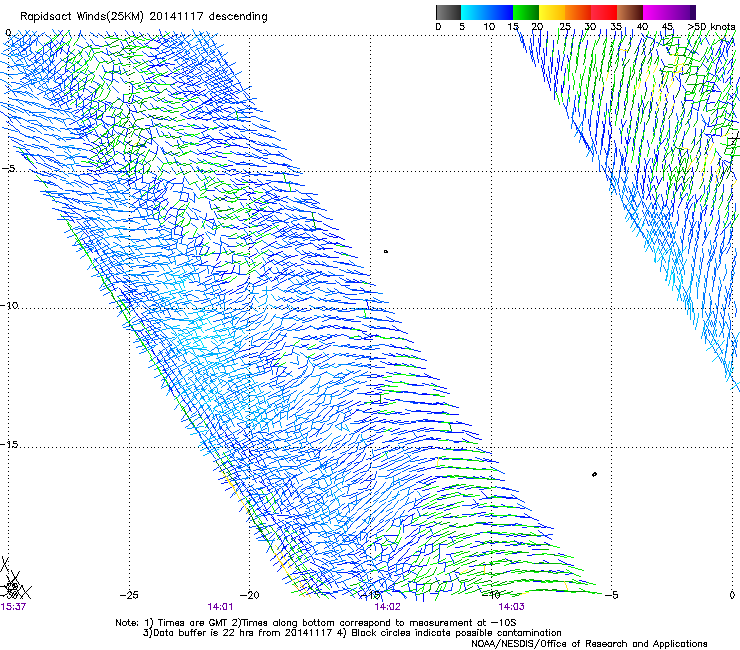Image resolution: width=740 pixels, height=650 pixels.
Task: Click the 'Data buffer is 22 hrs' footnote line
Action: [352, 633]
